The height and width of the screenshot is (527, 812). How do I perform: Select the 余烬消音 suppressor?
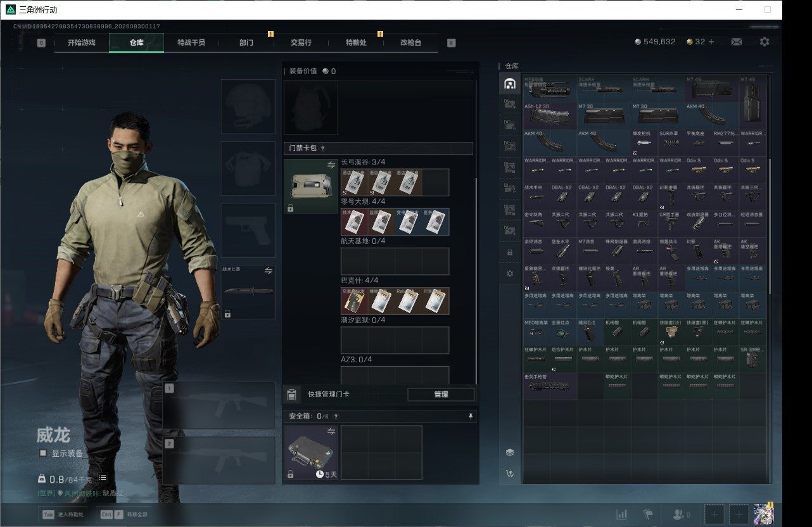coord(536,251)
